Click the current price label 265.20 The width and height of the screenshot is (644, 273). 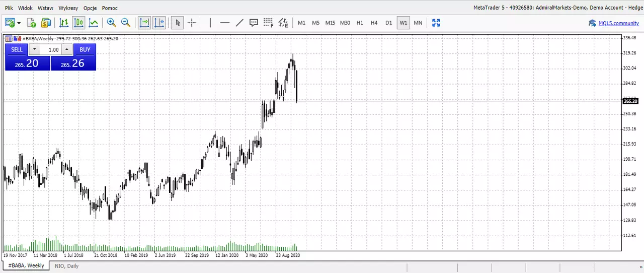point(630,101)
